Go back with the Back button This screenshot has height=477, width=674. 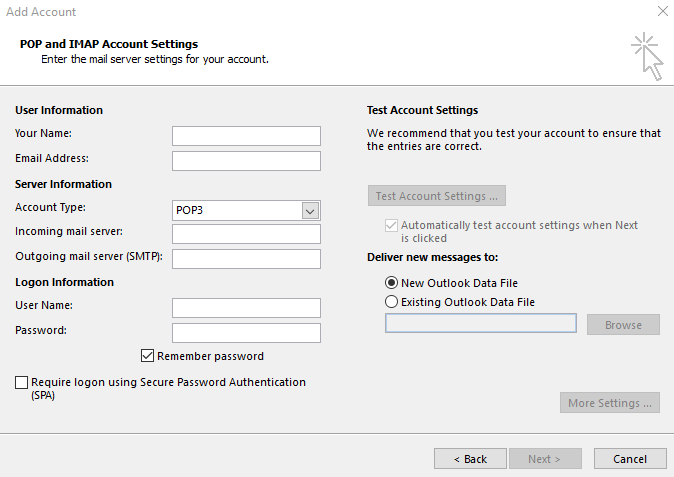click(x=470, y=459)
